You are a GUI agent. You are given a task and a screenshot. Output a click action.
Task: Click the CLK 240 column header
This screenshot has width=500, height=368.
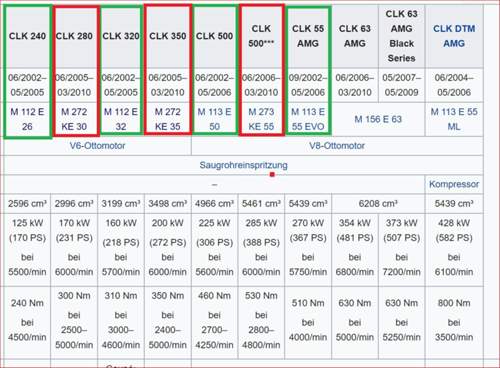point(27,36)
